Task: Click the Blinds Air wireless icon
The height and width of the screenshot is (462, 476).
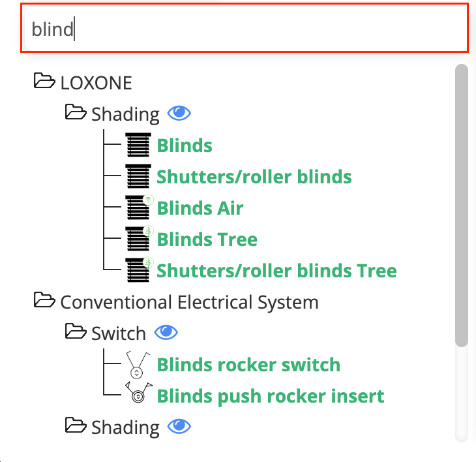Action: [139, 208]
